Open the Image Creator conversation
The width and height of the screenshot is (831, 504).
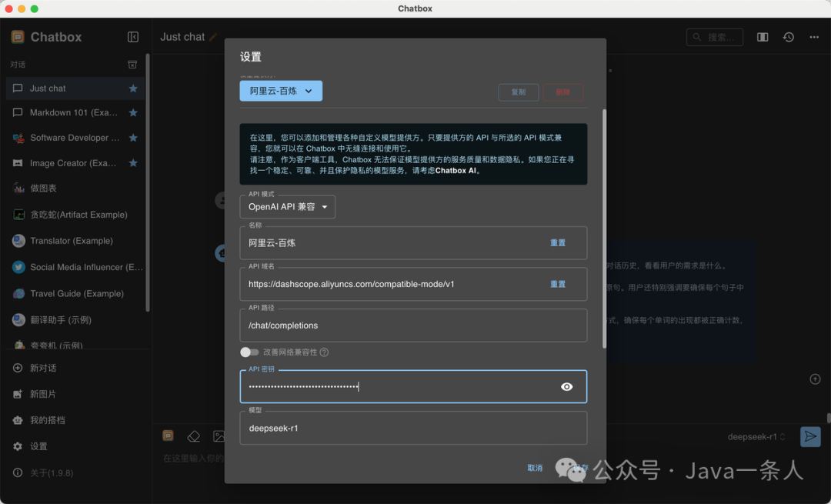[75, 162]
